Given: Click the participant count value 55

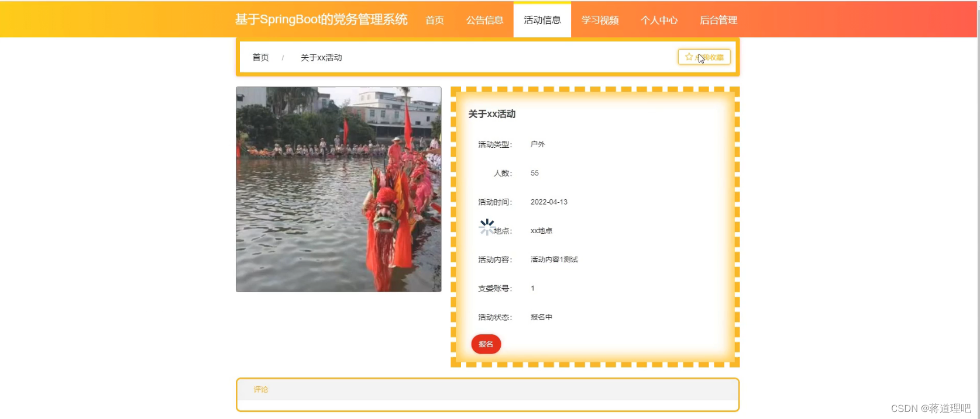Looking at the screenshot, I should coord(535,173).
